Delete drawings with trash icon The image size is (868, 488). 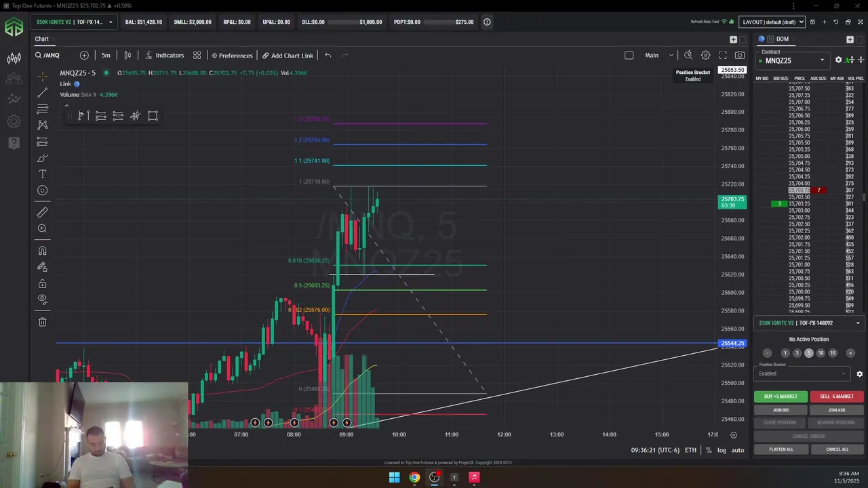tap(42, 322)
